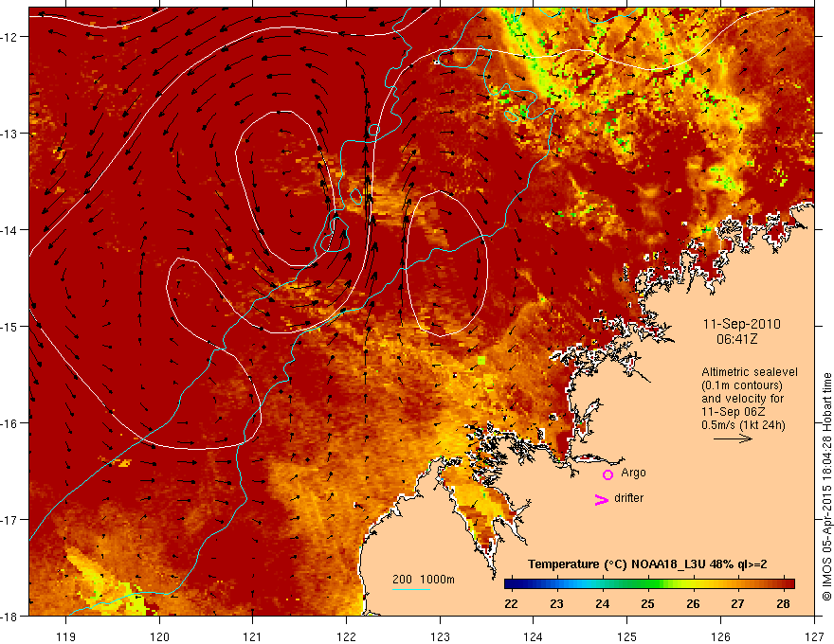Screen dimensions: 834x644
Task: Click the '11-Sep 06Z' text line
Action: (x=732, y=412)
